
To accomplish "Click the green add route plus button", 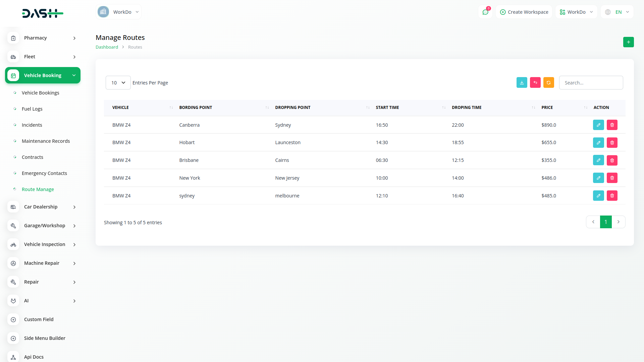I will pyautogui.click(x=628, y=42).
